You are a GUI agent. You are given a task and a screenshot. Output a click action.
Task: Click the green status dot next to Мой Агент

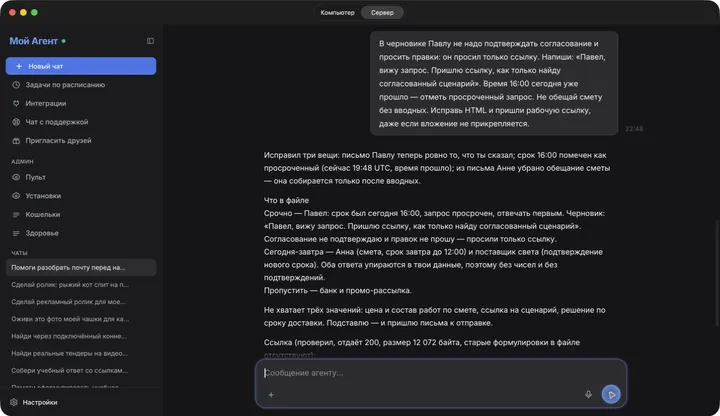click(64, 41)
